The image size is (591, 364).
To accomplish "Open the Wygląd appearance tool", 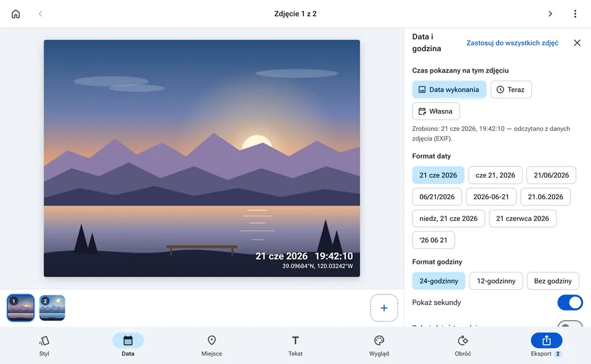I will coord(379,346).
